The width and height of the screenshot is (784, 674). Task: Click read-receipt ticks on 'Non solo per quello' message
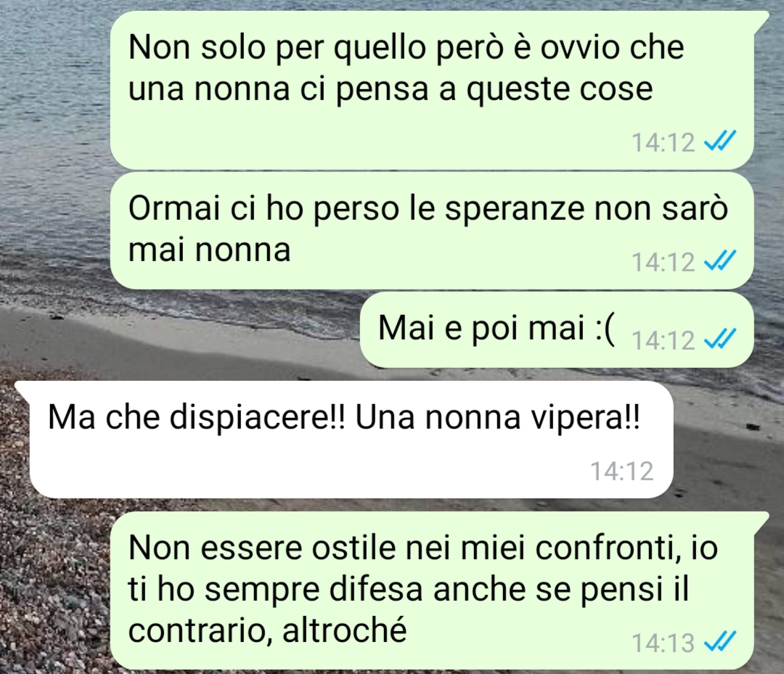pyautogui.click(x=719, y=141)
